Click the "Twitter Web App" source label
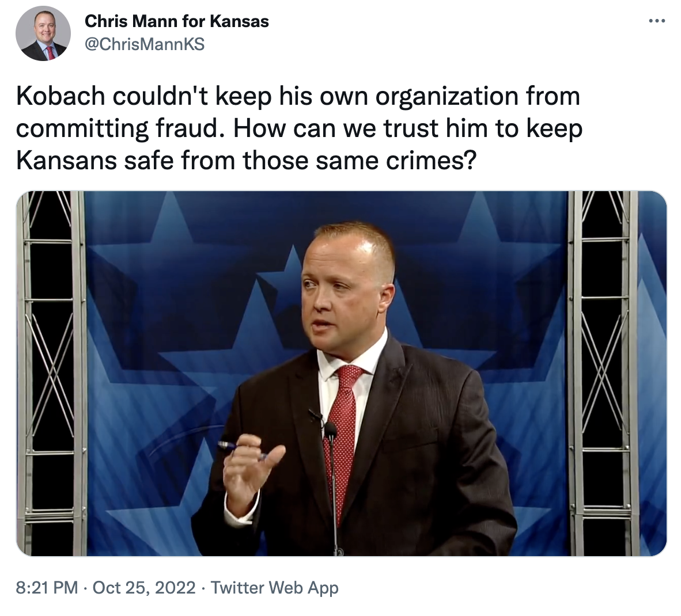 tap(274, 588)
